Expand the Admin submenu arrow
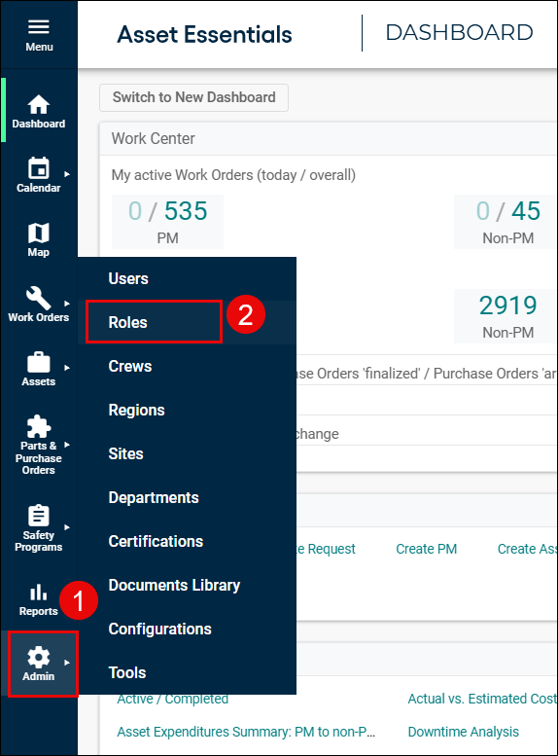This screenshot has width=558, height=756. (67, 663)
